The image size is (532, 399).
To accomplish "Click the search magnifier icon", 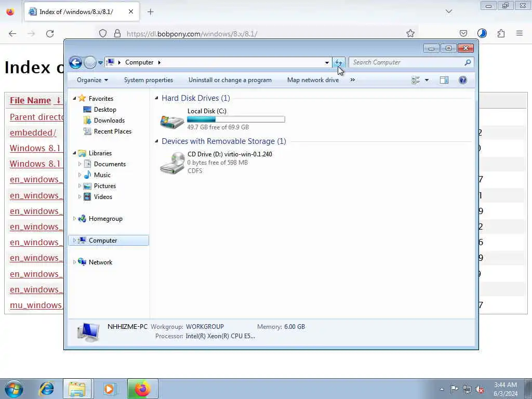I will tap(468, 62).
